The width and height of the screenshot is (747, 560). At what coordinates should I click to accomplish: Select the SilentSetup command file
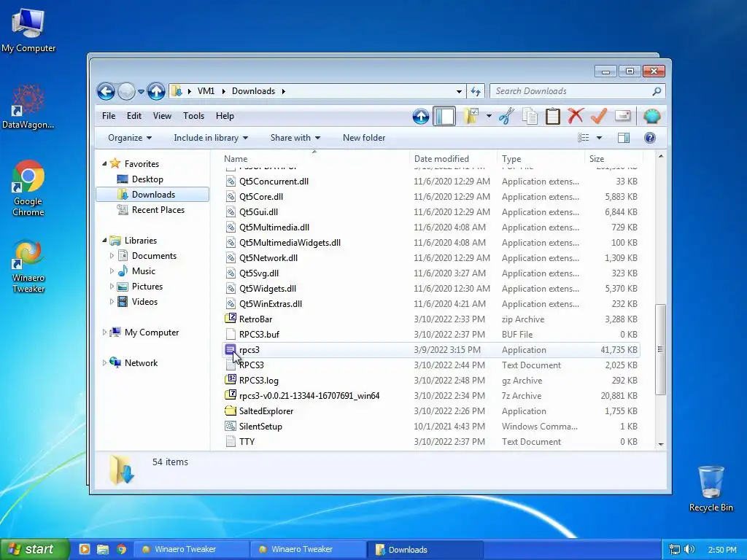430,426
